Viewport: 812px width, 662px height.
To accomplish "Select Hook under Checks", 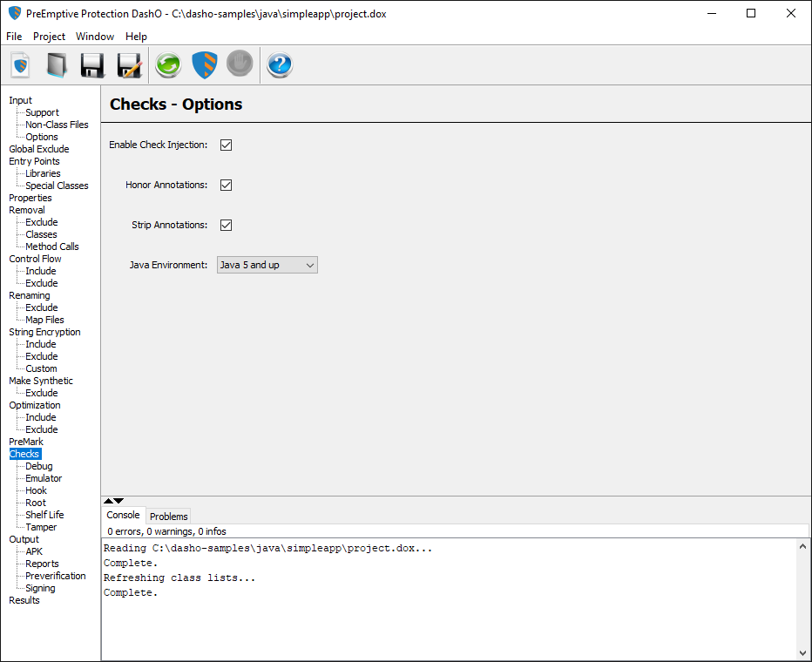I will [37, 490].
